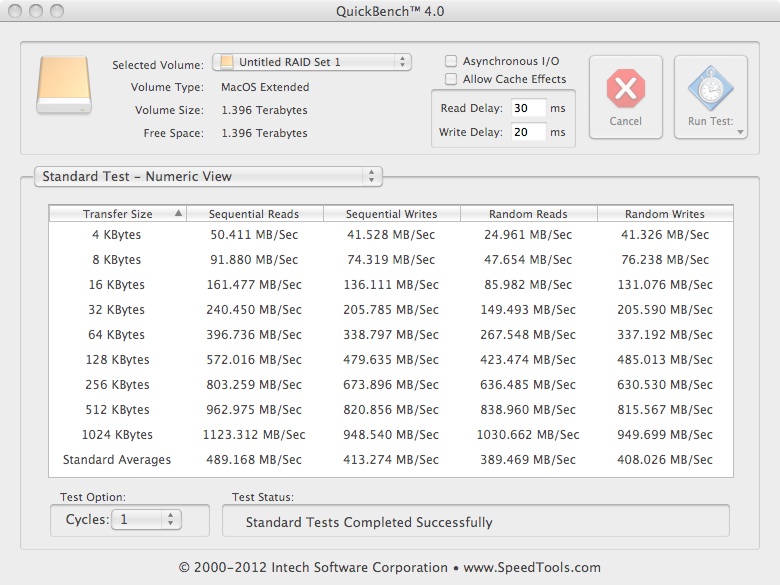Click the 1030.662 MB/Sec cell

(x=528, y=435)
